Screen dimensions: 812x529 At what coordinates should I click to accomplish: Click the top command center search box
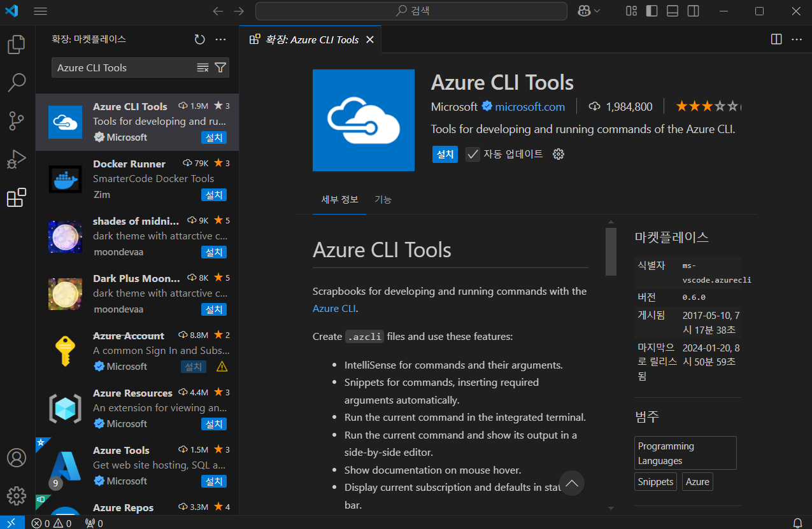click(411, 11)
